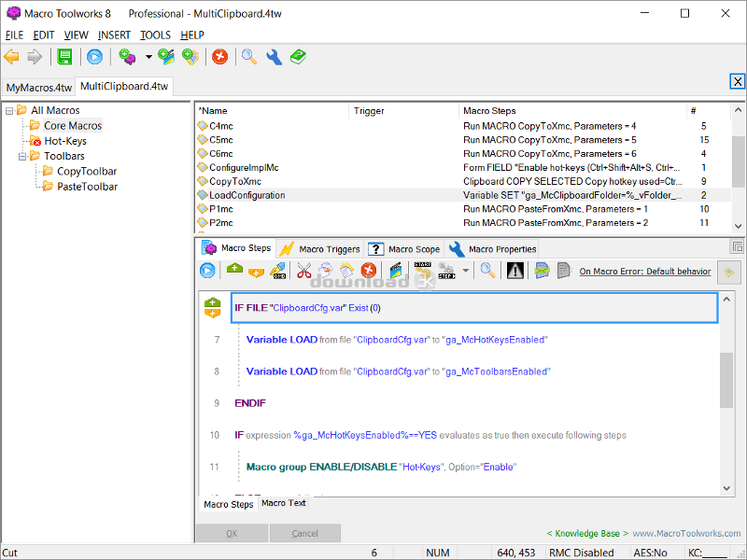The width and height of the screenshot is (747, 560).
Task: Paste step with the paste icon
Action: 346,271
